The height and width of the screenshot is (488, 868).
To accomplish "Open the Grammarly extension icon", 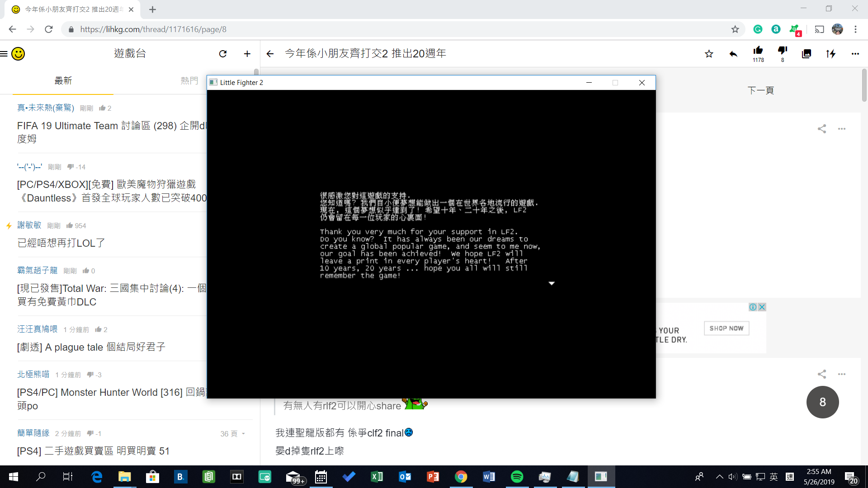I will coord(758,29).
